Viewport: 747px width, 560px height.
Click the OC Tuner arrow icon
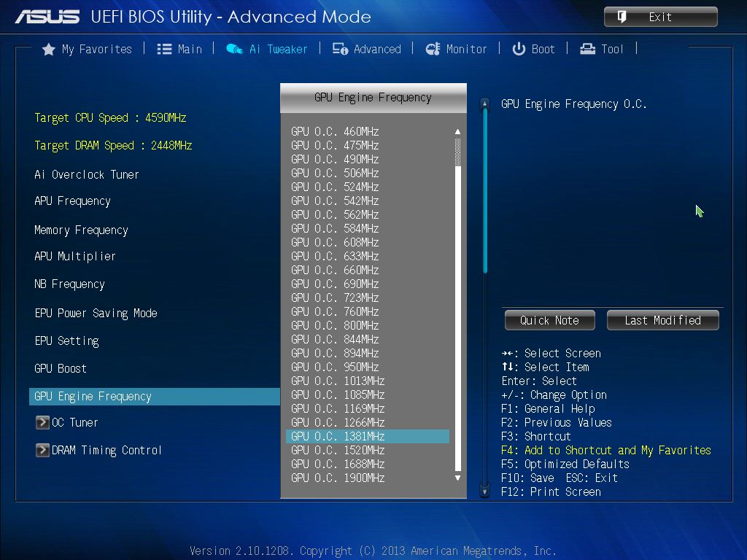[42, 422]
